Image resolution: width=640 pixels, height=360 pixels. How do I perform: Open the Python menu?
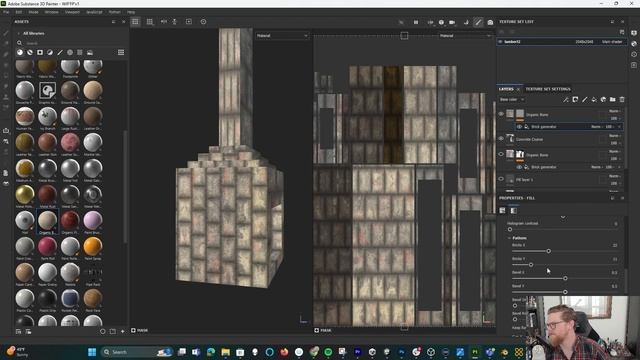pos(115,12)
